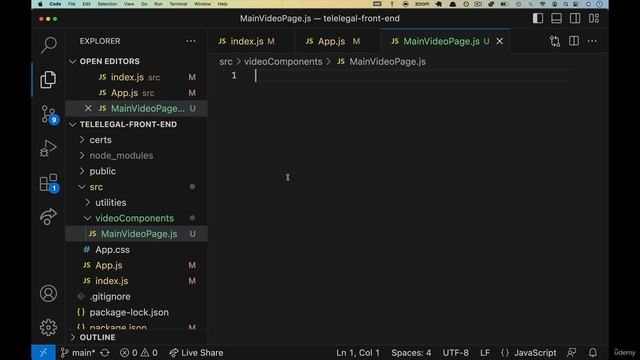Open the Code menu in macOS menu bar
The image size is (640, 360).
[55, 4]
